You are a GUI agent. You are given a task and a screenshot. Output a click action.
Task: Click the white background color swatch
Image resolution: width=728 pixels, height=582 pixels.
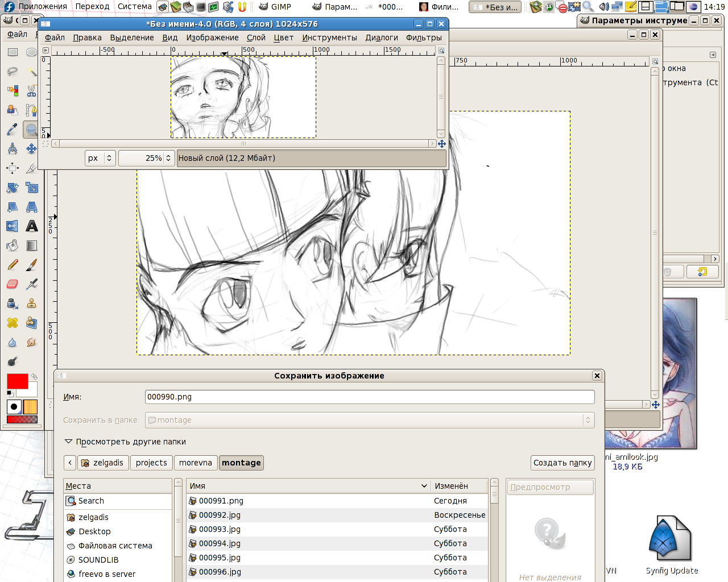32,392
